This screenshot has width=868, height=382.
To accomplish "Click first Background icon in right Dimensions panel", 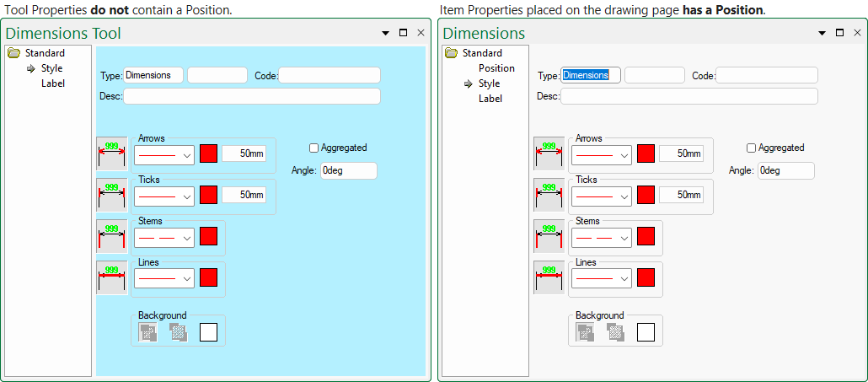I will (586, 332).
